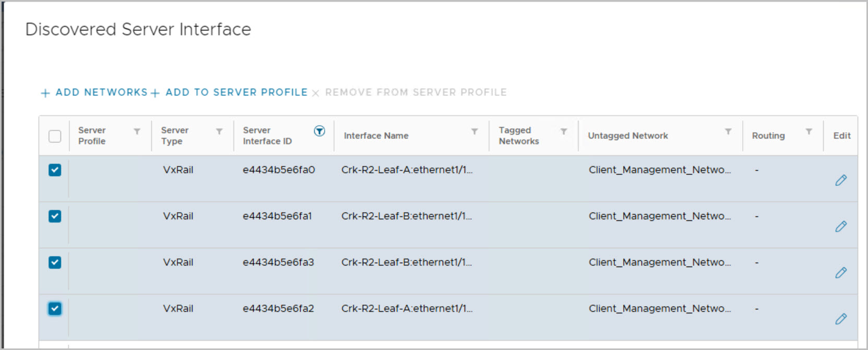This screenshot has height=350, width=868.
Task: Uncheck the row for e4434b5e6fa0
Action: coord(55,170)
